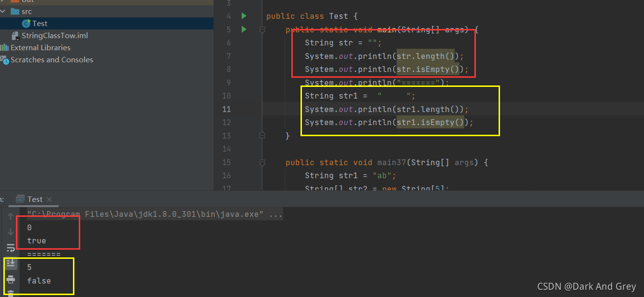Click the print icon in Run panel
This screenshot has height=297, width=644.
click(x=11, y=279)
